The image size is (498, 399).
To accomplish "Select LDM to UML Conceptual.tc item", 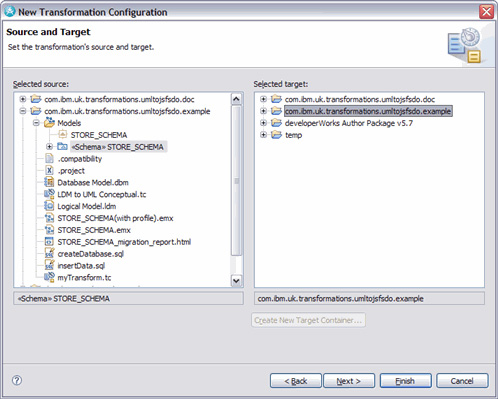I will 102,194.
